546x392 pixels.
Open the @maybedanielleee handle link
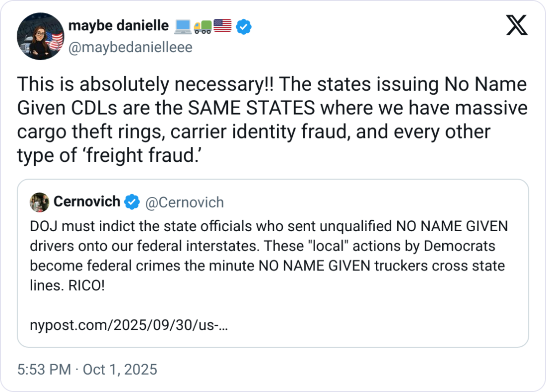(130, 47)
